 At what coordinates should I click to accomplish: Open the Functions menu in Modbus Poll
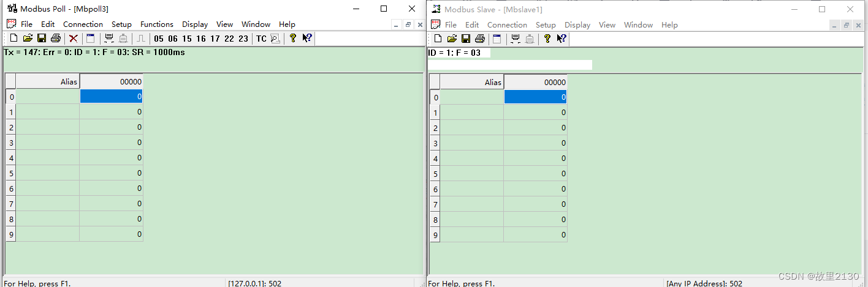click(157, 24)
